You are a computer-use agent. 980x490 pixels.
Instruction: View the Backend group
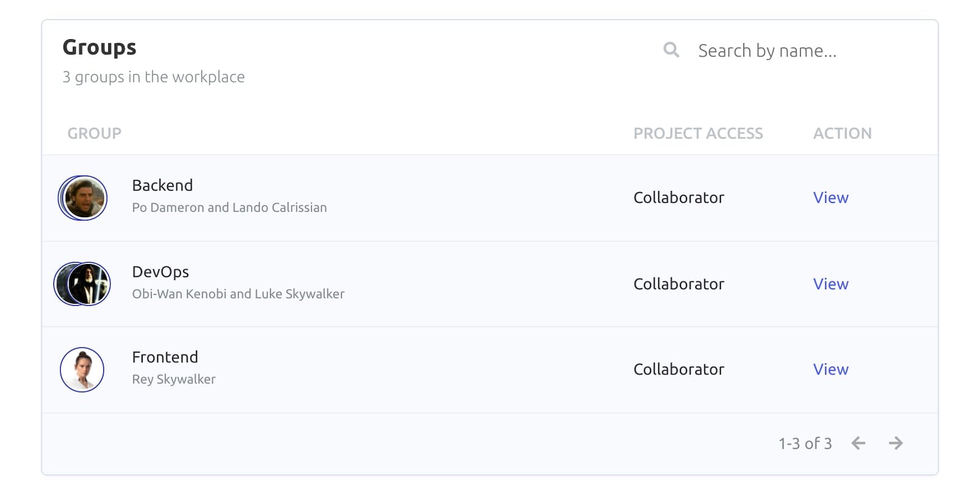(831, 198)
